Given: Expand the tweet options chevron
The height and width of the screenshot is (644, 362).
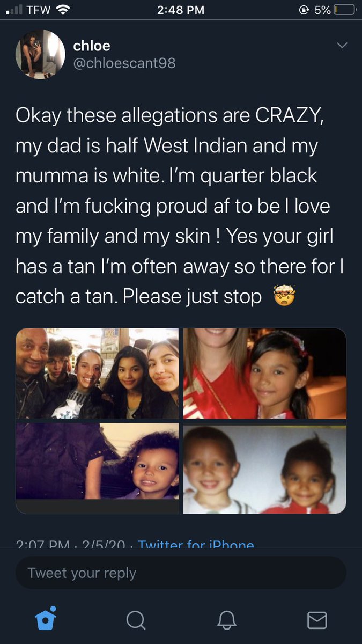Looking at the screenshot, I should [341, 46].
